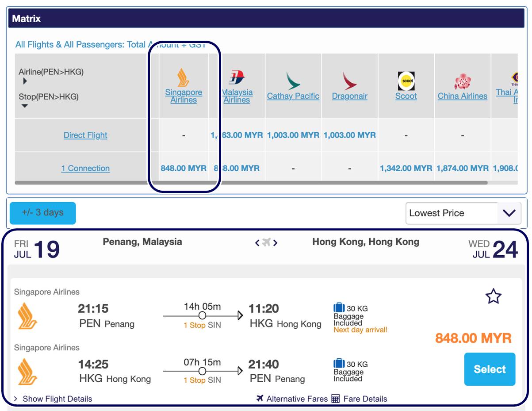This screenshot has height=411, width=532.
Task: Click the 21:15 departure time
Action: point(93,308)
